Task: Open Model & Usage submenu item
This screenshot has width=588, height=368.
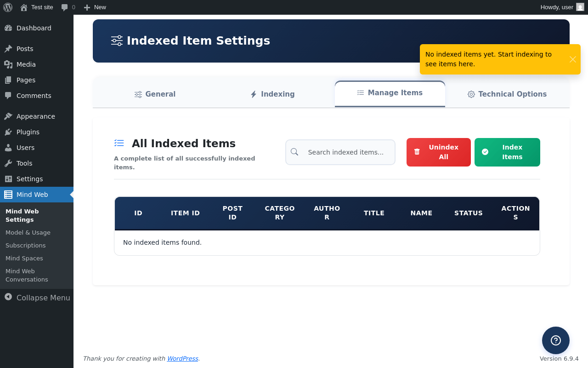Action: (x=28, y=233)
